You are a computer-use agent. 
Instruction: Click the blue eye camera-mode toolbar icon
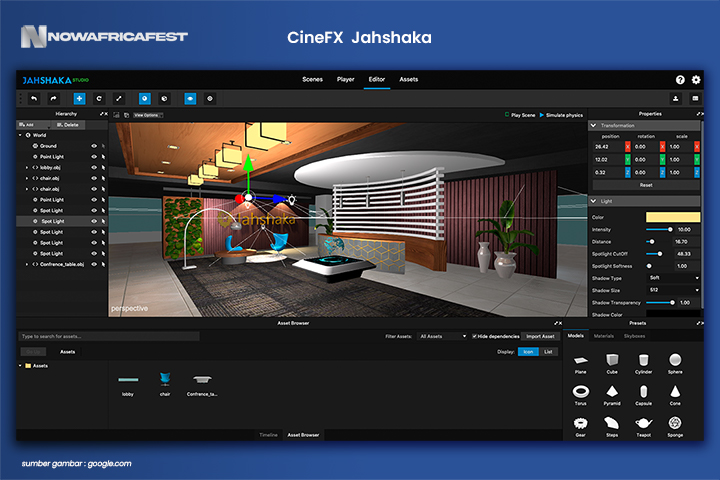(190, 98)
